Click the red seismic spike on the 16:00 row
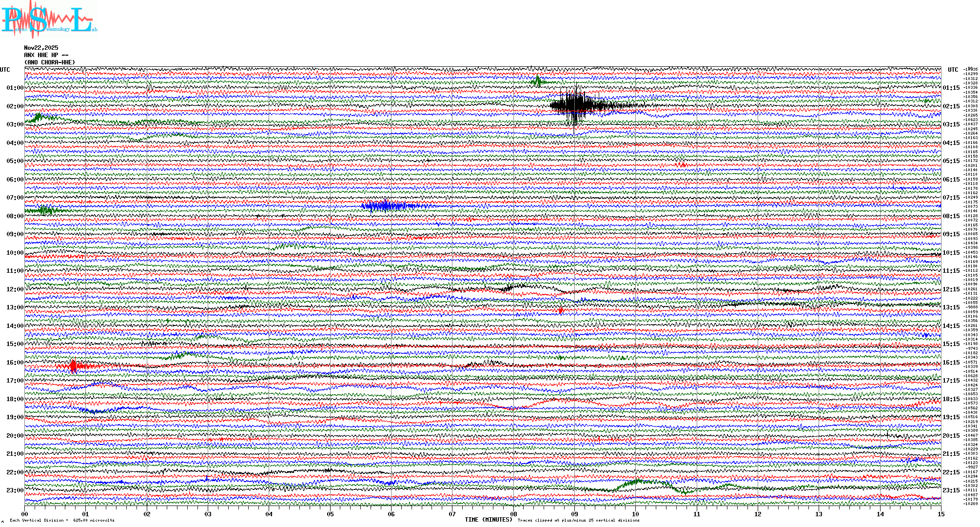980x527 pixels. [x=74, y=366]
